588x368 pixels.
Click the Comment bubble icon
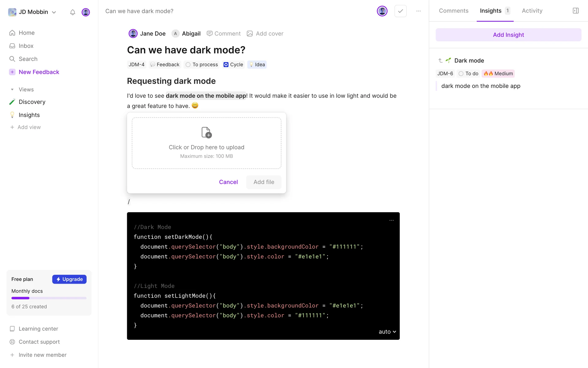[209, 34]
